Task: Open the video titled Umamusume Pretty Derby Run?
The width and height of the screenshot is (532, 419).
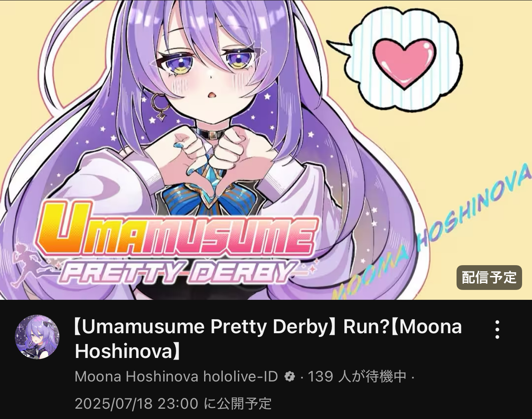Action: [x=268, y=339]
